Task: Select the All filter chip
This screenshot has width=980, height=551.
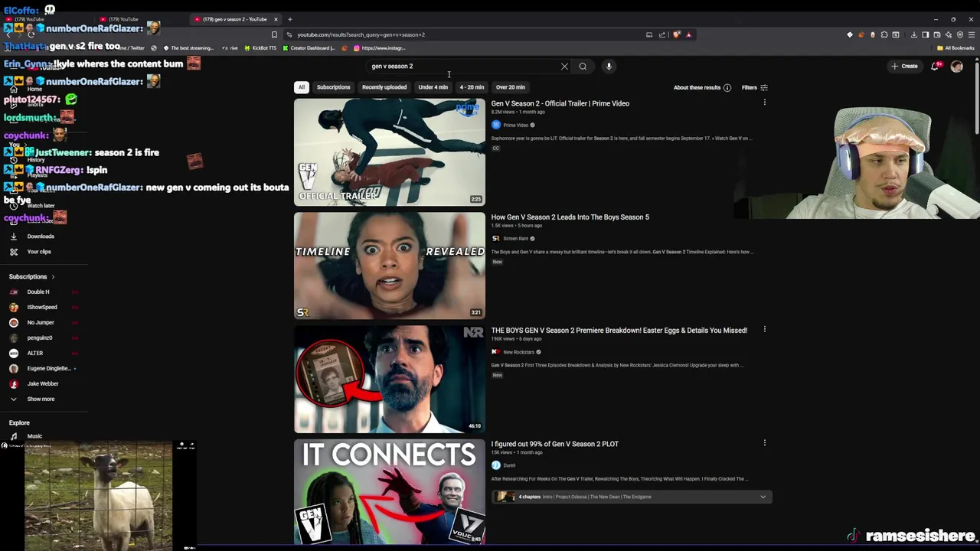Action: pos(302,87)
